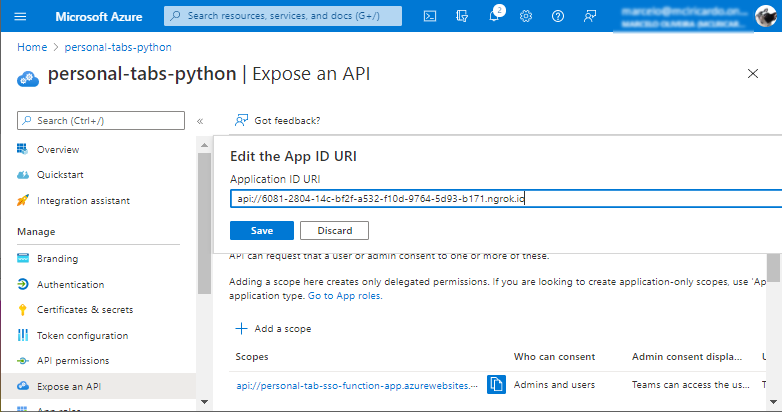The height and width of the screenshot is (412, 782).
Task: Open Cloud Shell from the top bar
Action: 430,16
